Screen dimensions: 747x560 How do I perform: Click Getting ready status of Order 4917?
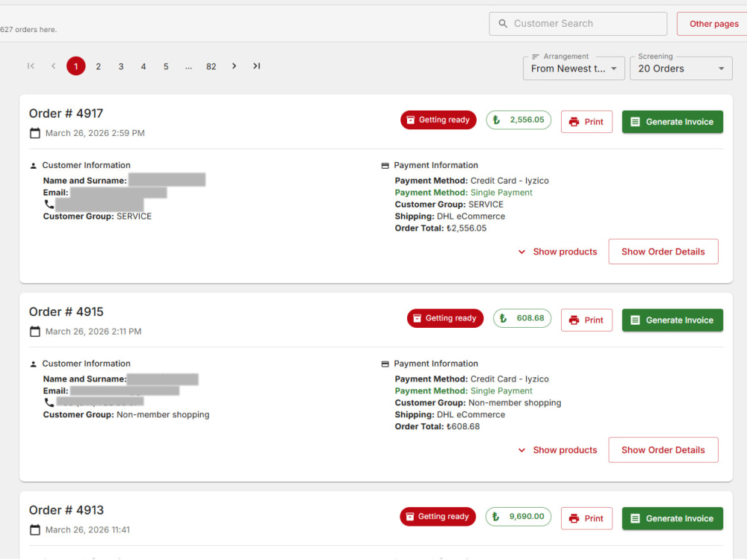click(x=438, y=120)
